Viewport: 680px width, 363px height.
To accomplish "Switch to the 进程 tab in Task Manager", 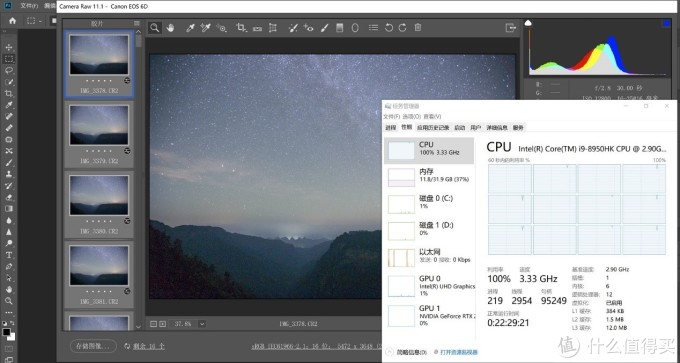I will [391, 128].
